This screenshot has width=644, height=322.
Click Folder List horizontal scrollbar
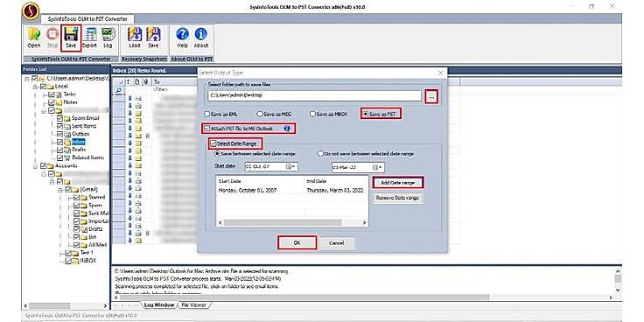tap(66, 306)
